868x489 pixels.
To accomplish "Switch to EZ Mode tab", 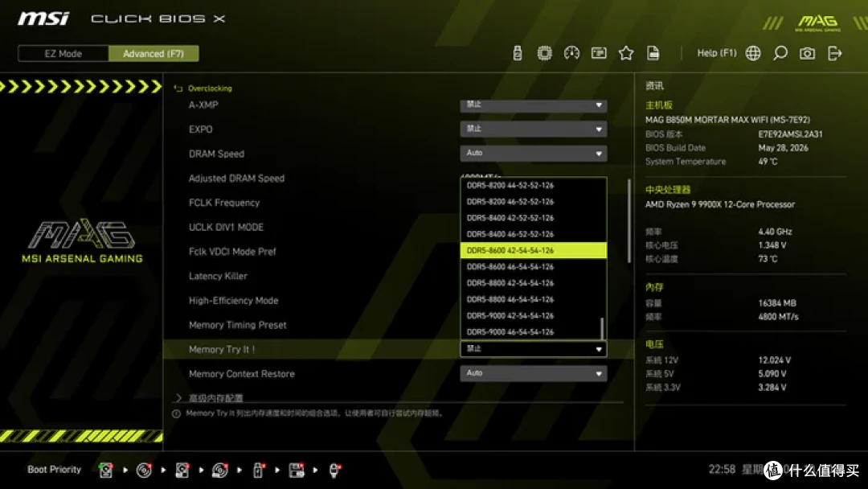I will [63, 54].
